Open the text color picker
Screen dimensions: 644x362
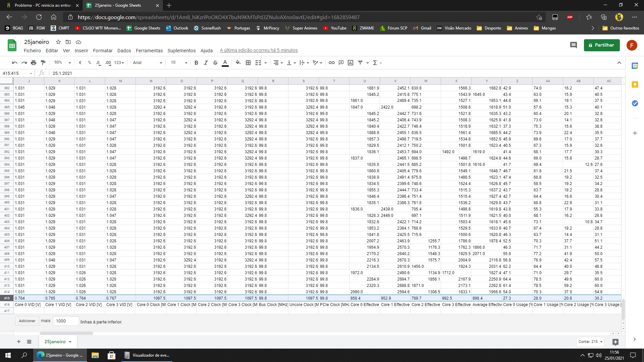(225, 63)
